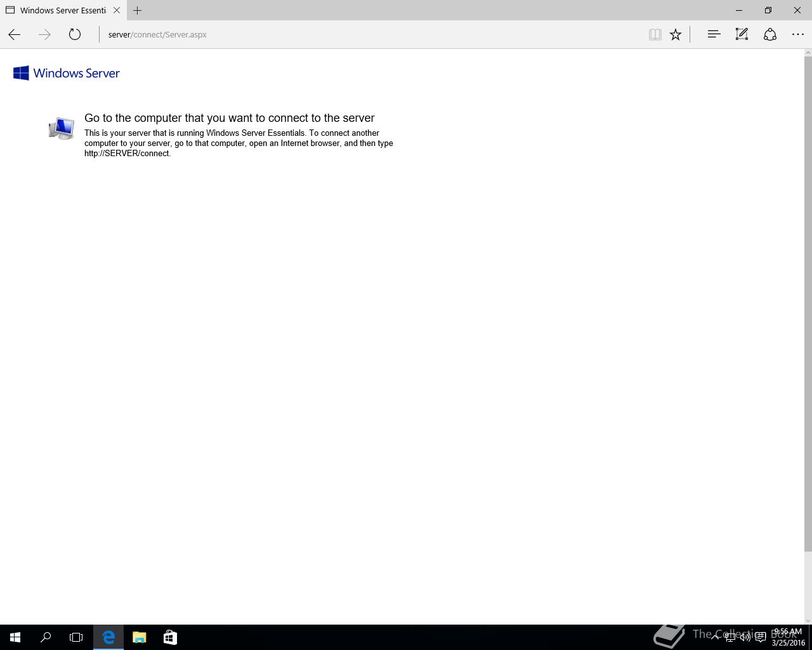Screen dimensions: 812x650
Task: Click the 'Go to the computer' heading text
Action: click(230, 118)
